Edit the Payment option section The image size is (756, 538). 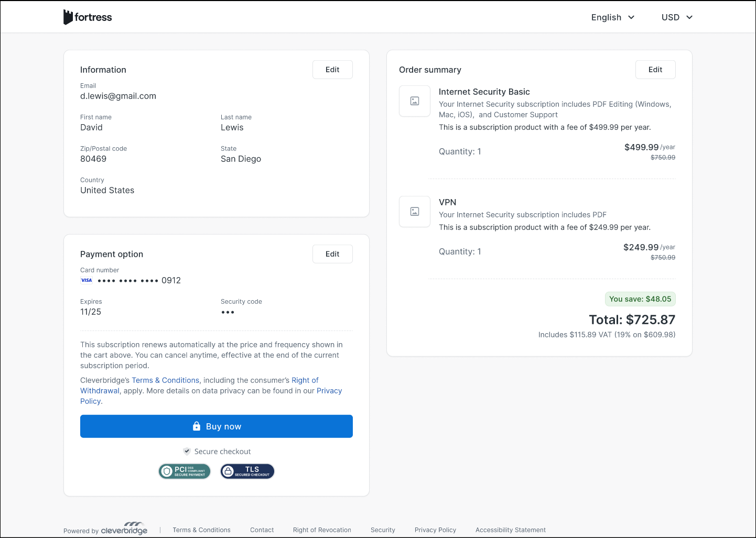(x=332, y=254)
